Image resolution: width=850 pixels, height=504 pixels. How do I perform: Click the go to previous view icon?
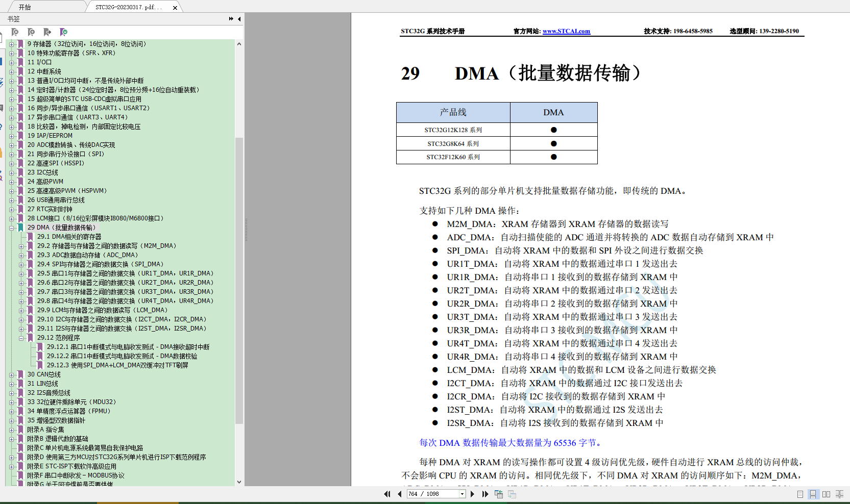click(499, 494)
